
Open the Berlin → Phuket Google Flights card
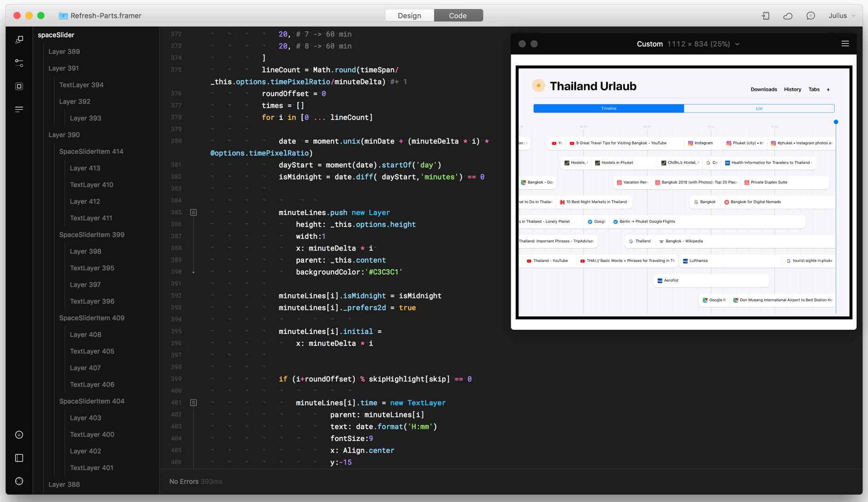707,221
